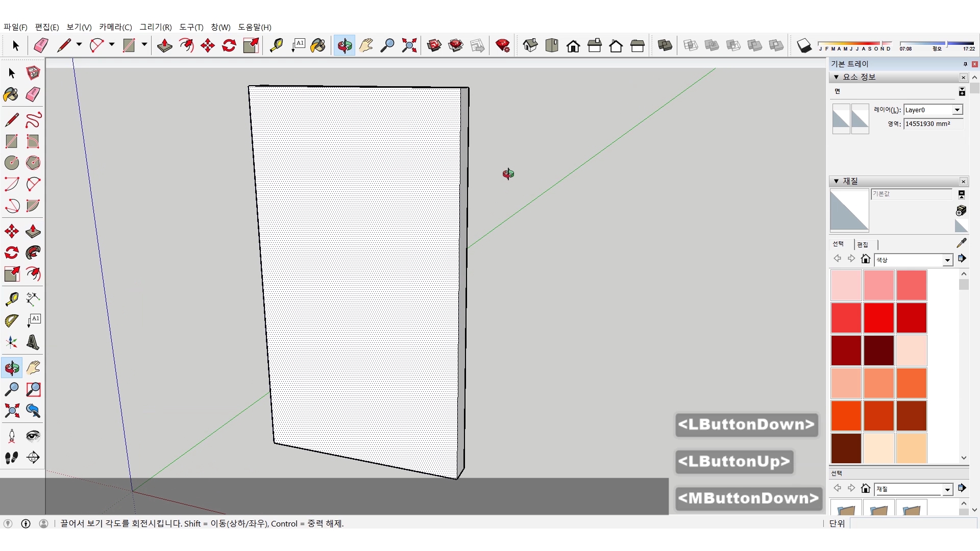Image resolution: width=980 pixels, height=551 pixels.
Task: Switch to the 편집 tab in materials
Action: [863, 244]
